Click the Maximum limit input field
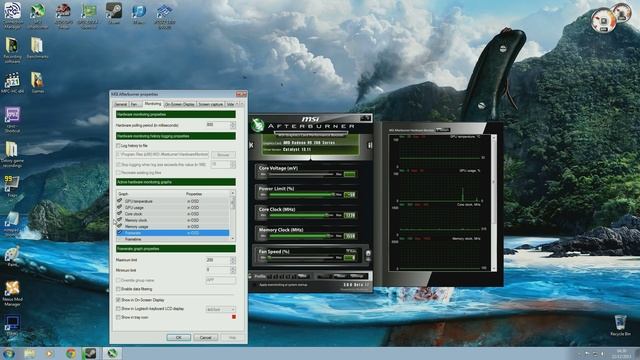640x360 pixels. click(218, 260)
